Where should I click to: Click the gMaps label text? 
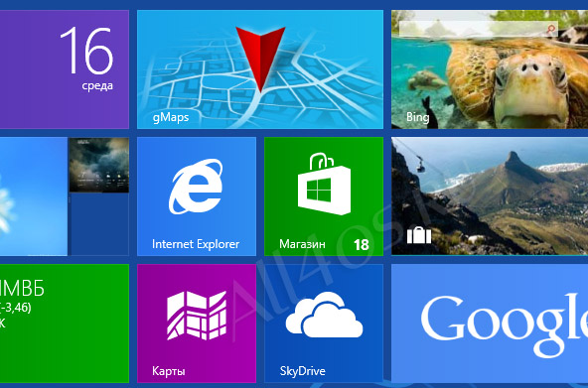171,118
